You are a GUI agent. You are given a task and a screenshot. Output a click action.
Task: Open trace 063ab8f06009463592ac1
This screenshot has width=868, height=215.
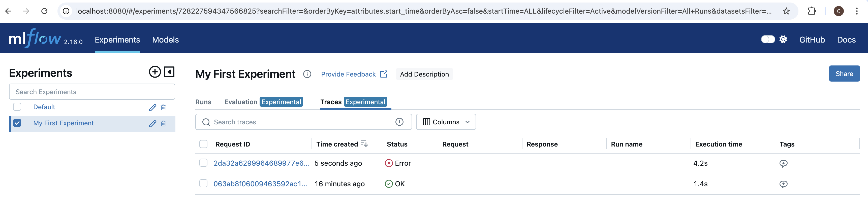click(x=260, y=184)
